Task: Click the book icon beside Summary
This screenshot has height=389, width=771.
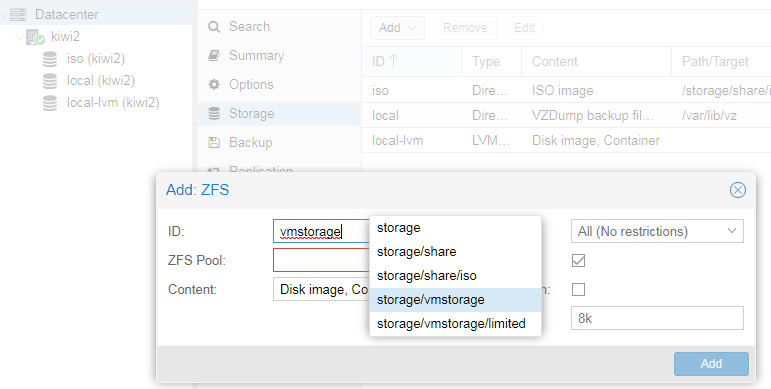Action: pyautogui.click(x=214, y=56)
